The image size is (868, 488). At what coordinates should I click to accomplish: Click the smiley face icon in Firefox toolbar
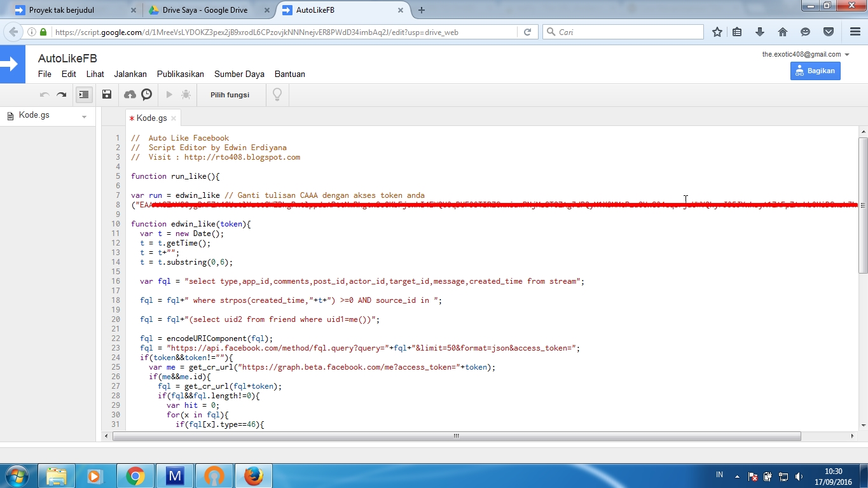coord(806,32)
